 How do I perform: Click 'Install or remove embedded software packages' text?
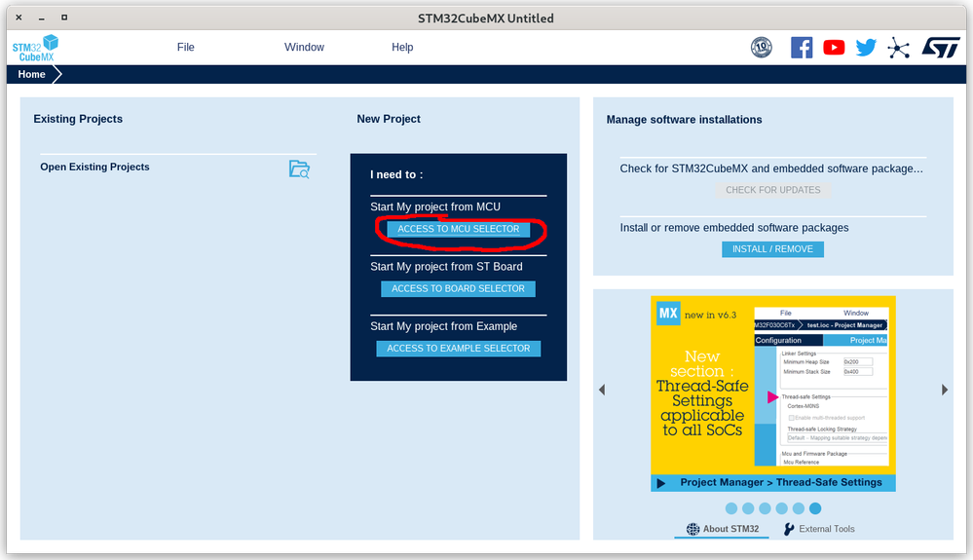(x=734, y=228)
